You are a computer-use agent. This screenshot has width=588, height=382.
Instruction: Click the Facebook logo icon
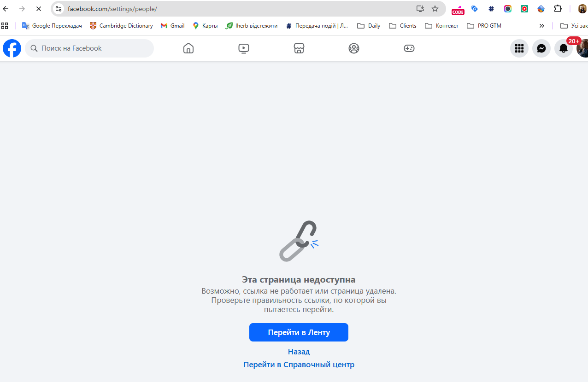(x=12, y=48)
